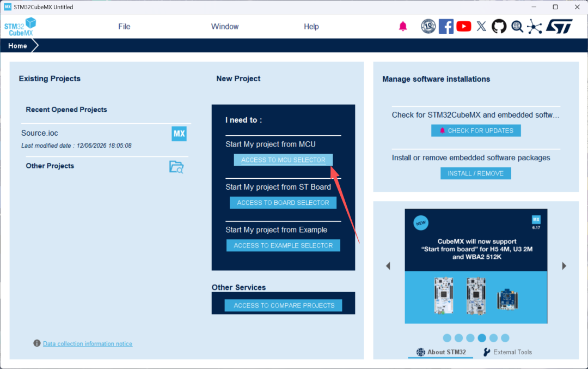This screenshot has height=369, width=588.
Task: Click the ST logo icon
Action: pos(559,26)
